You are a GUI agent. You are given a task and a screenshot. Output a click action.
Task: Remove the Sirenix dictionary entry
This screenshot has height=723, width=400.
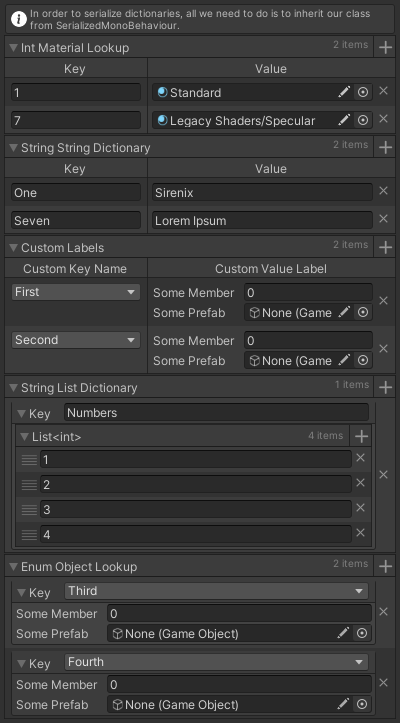click(383, 191)
